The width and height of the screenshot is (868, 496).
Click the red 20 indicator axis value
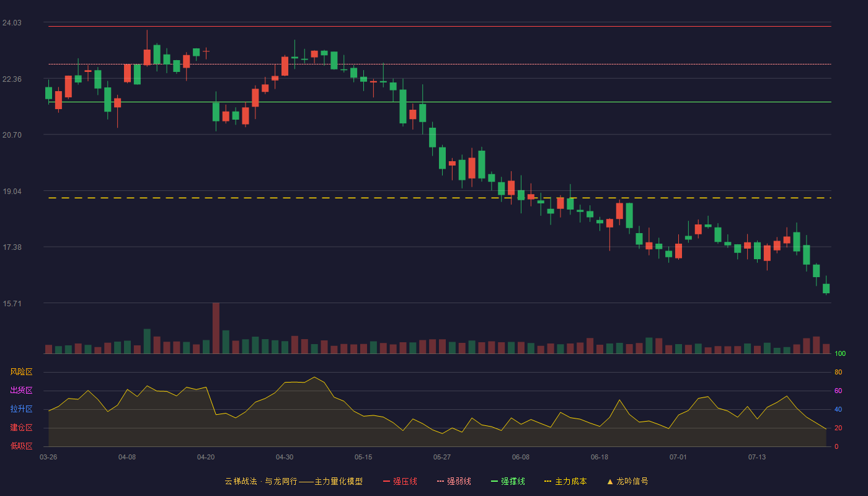coord(838,428)
